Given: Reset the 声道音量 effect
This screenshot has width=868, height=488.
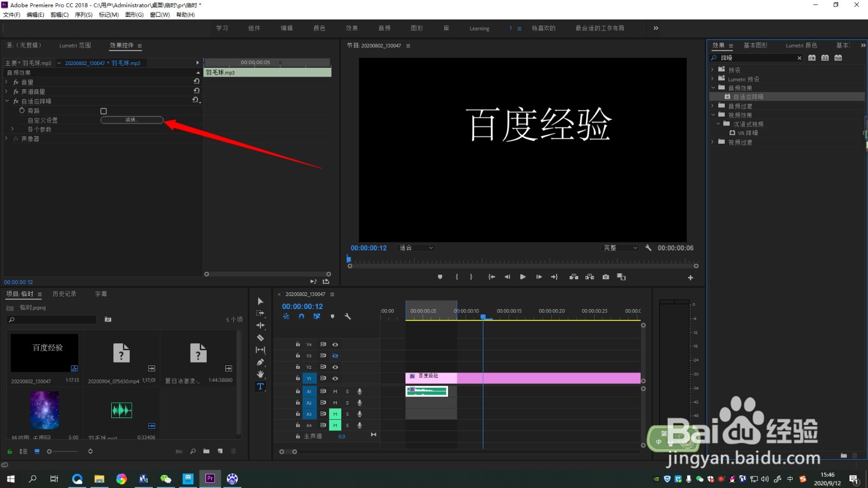Looking at the screenshot, I should coord(196,91).
